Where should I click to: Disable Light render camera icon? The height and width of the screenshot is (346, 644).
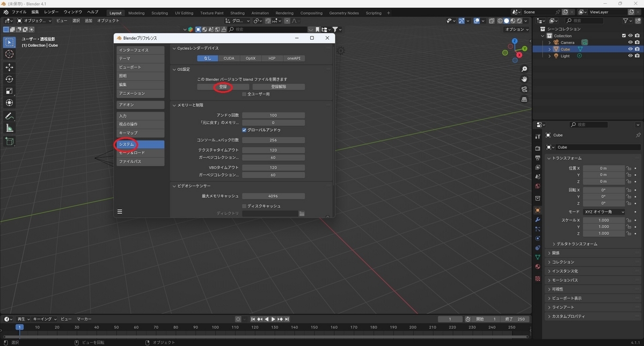pyautogui.click(x=637, y=56)
